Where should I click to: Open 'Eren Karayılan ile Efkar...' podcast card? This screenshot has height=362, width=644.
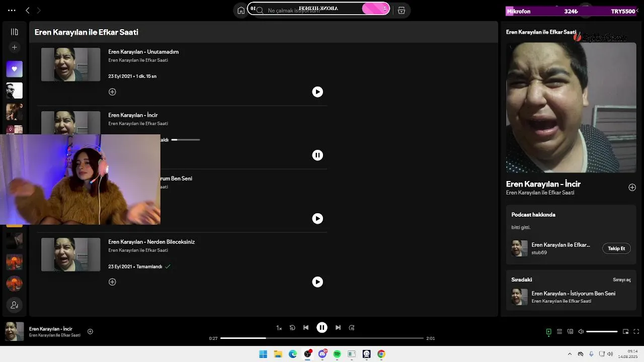560,245
